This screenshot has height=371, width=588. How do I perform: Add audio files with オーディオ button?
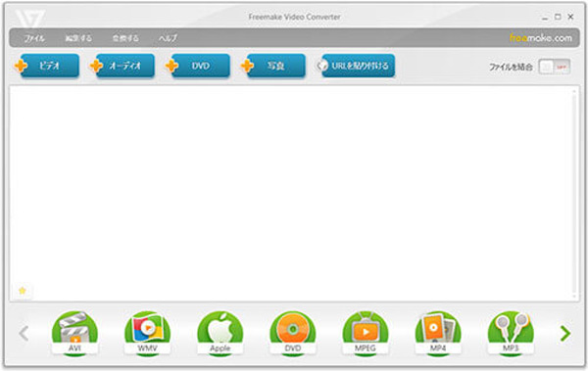122,66
